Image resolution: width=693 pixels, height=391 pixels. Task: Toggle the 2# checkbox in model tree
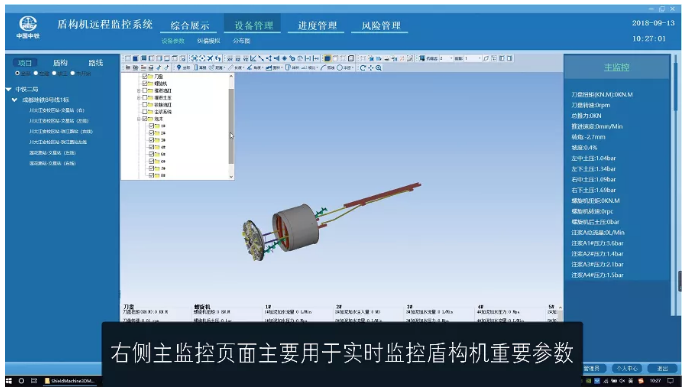(x=152, y=133)
